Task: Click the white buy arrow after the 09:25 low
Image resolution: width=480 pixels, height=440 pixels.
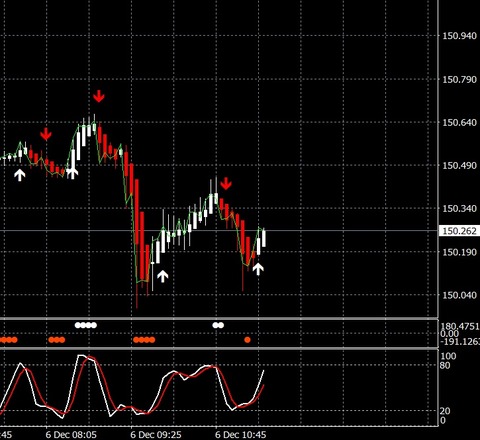Action: [163, 276]
